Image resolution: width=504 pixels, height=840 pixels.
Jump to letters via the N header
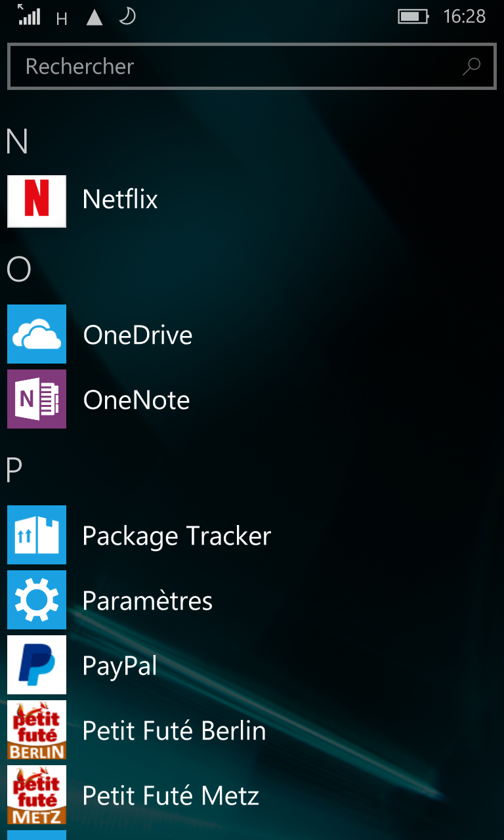coord(17,142)
